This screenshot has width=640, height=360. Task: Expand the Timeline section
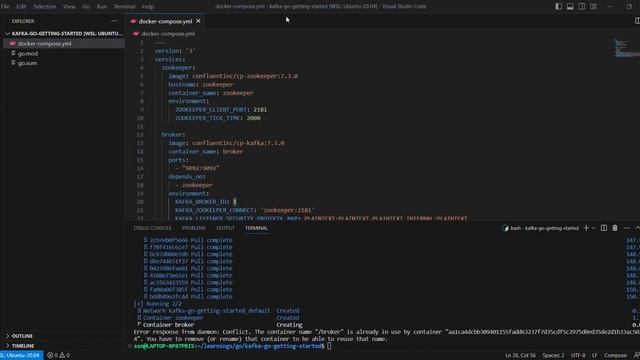coord(23,346)
